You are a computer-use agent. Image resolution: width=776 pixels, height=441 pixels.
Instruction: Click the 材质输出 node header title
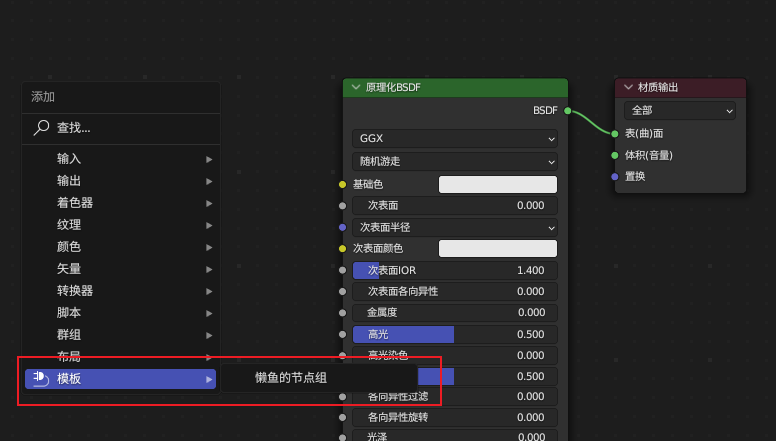(658, 88)
